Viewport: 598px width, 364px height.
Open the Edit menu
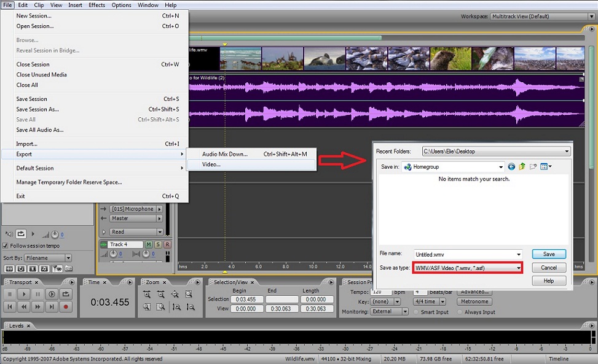[23, 5]
